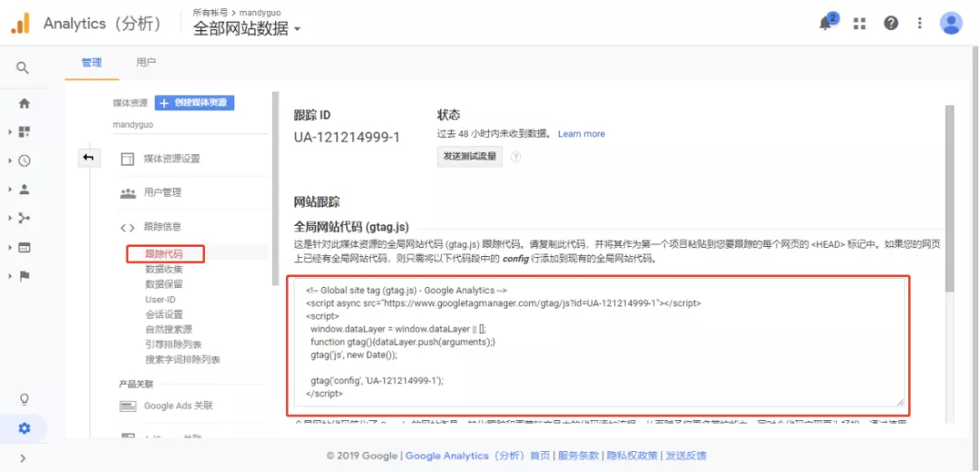This screenshot has height=472, width=980.
Task: Click the main content vertical scrollbar
Action: click(x=949, y=199)
